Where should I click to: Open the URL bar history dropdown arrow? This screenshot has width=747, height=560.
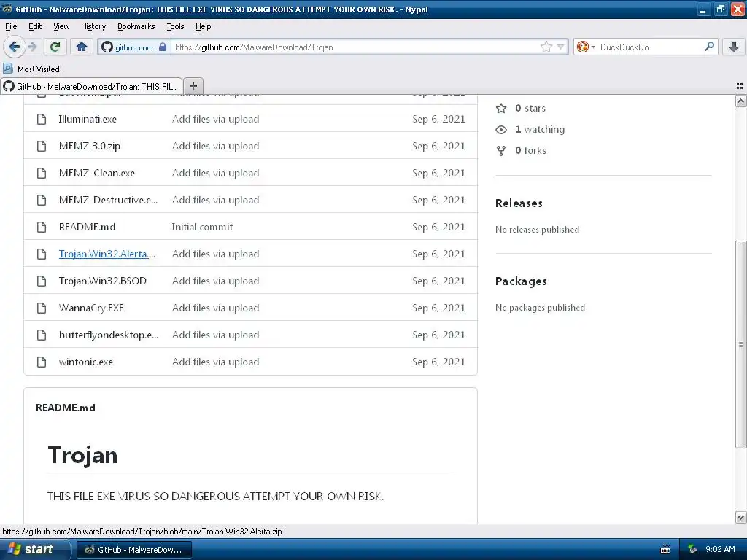(561, 47)
